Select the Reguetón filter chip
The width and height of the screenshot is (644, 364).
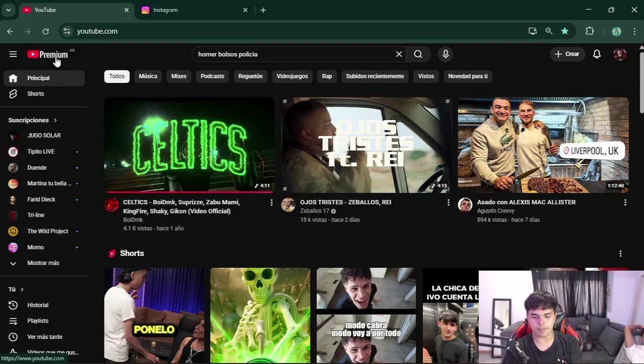click(251, 76)
